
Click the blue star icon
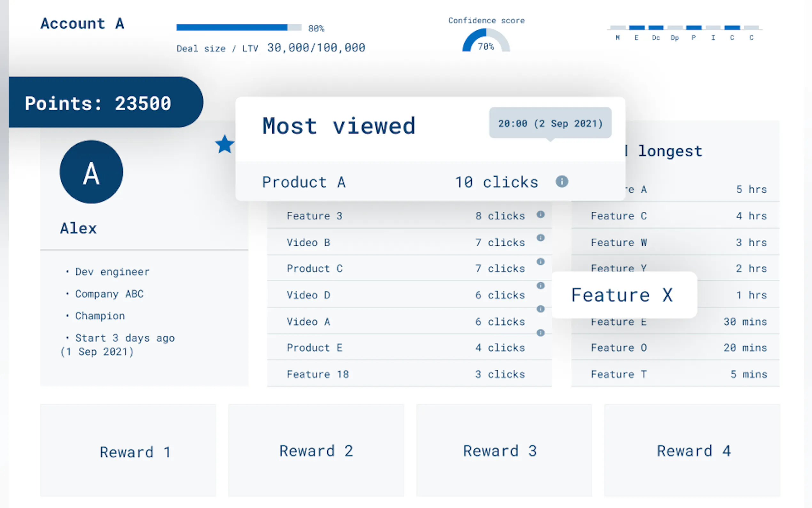pos(224,145)
